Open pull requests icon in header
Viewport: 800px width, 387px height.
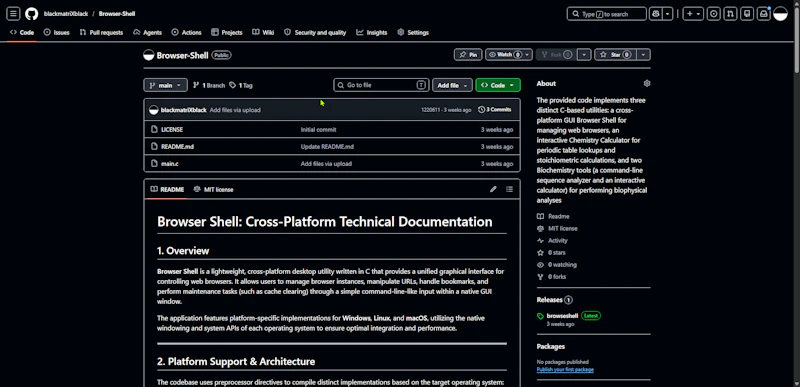click(730, 14)
